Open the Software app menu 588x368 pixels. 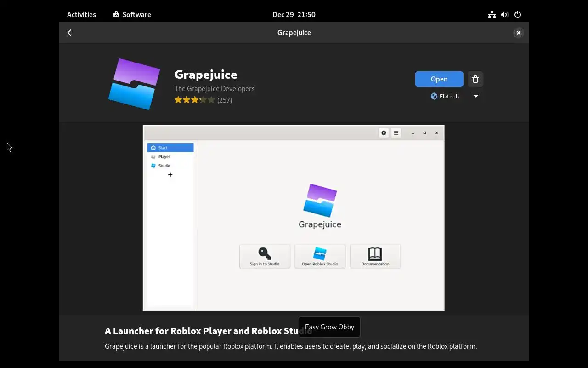[132, 14]
